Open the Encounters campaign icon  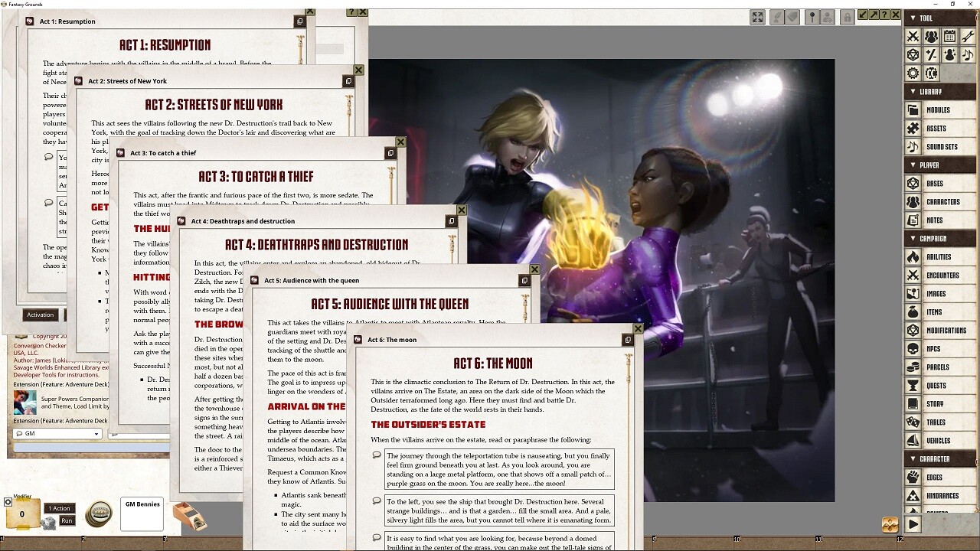940,275
